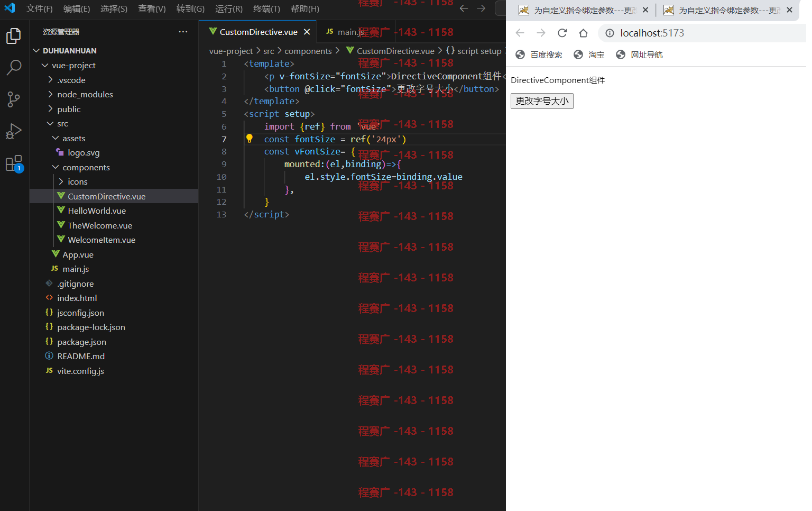This screenshot has width=812, height=511.
Task: Click the browser forward button
Action: coord(541,33)
